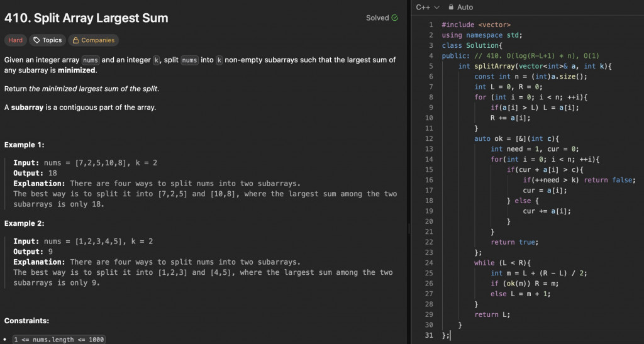Viewport: 644px width, 344px height.
Task: Open the Topics tag
Action: point(47,40)
